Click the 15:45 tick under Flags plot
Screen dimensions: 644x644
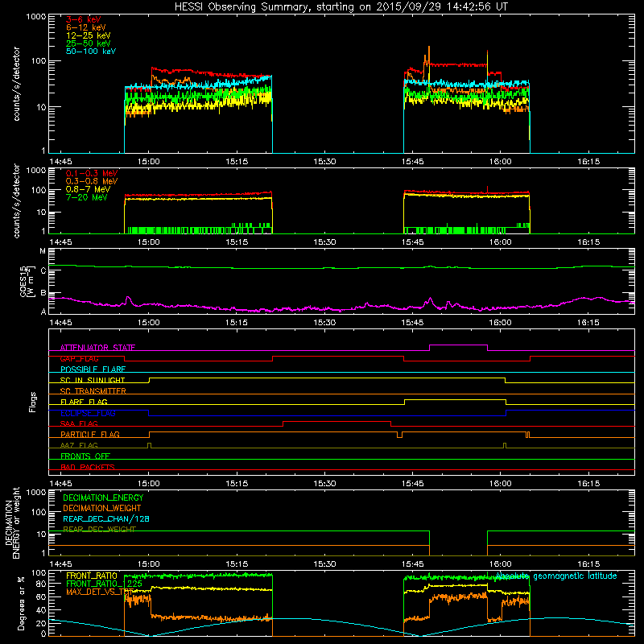click(x=412, y=484)
